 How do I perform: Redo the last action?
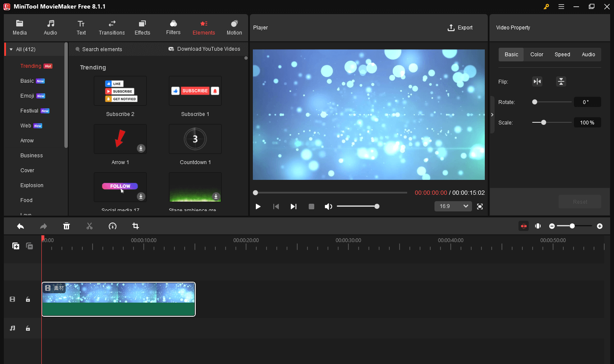click(43, 226)
